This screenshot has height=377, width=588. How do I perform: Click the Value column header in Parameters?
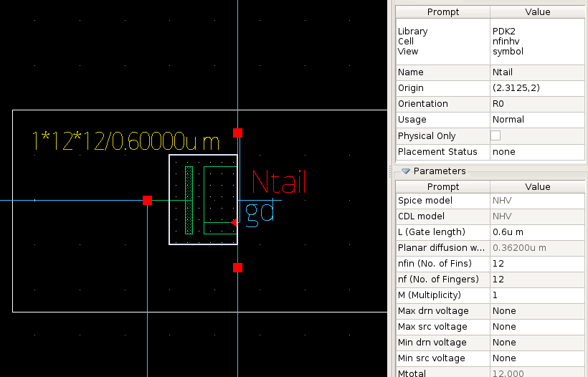coord(537,187)
